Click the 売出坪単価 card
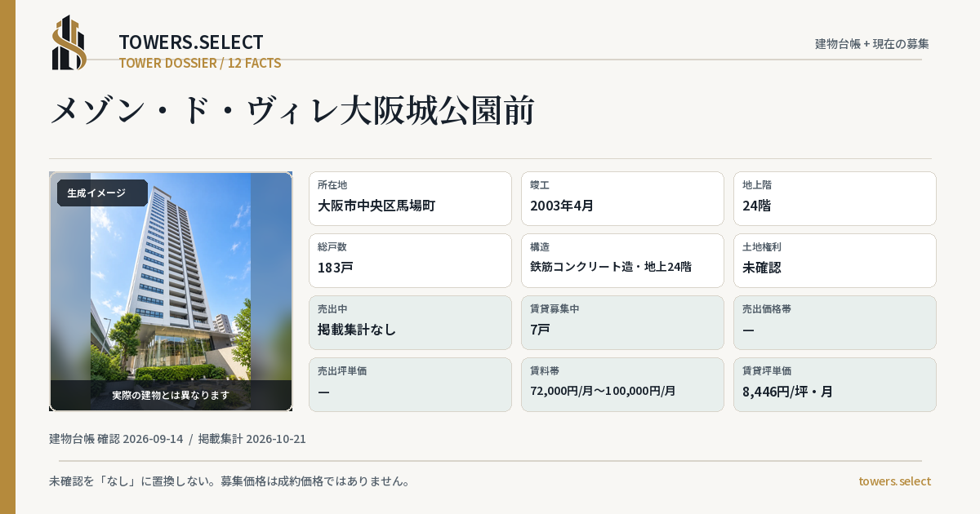 point(410,384)
